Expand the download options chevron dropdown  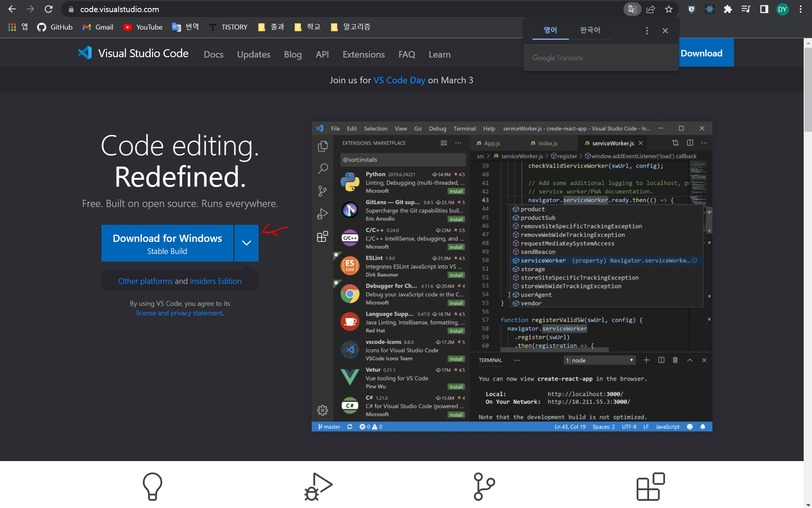coord(247,243)
